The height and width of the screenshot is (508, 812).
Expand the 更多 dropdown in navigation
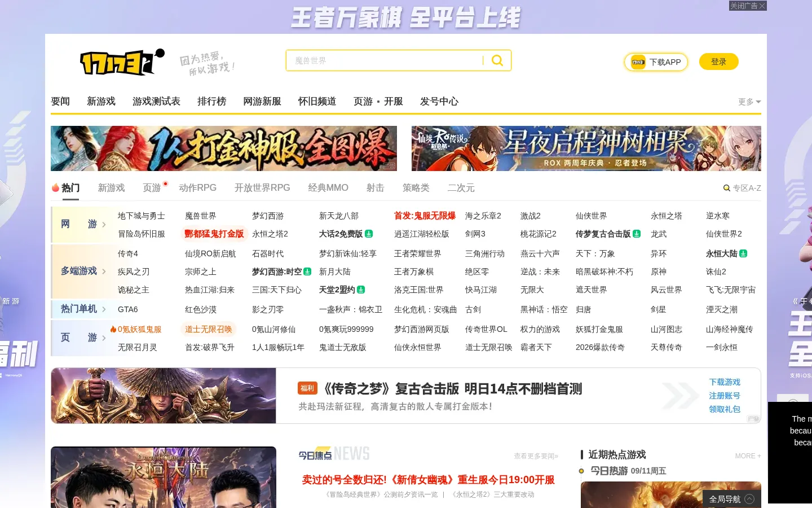(749, 102)
